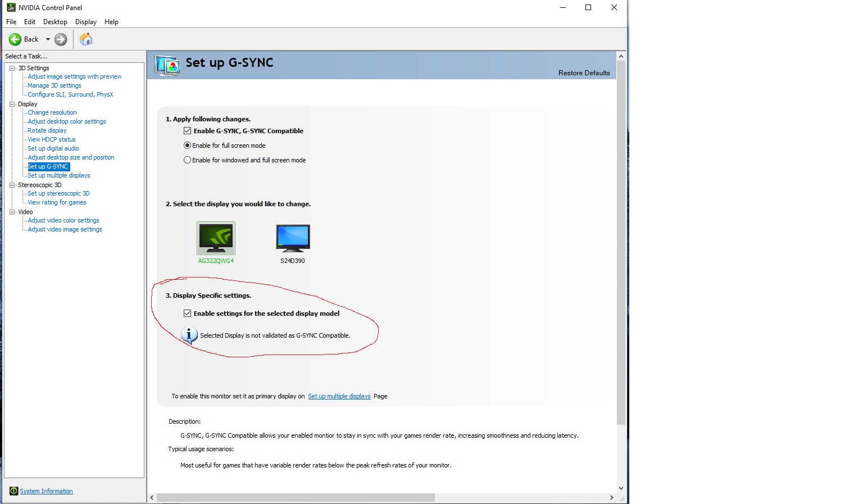Open Adjust video image settings
This screenshot has height=504, width=863.
coord(65,229)
